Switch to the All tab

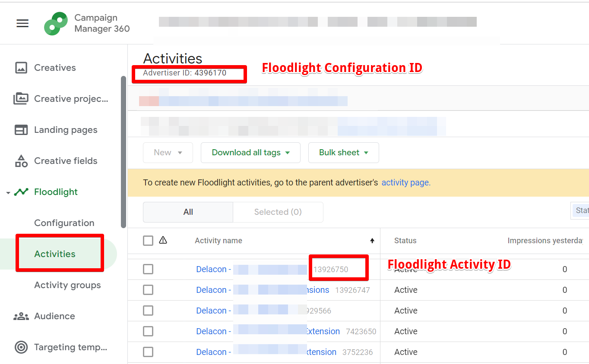point(188,212)
